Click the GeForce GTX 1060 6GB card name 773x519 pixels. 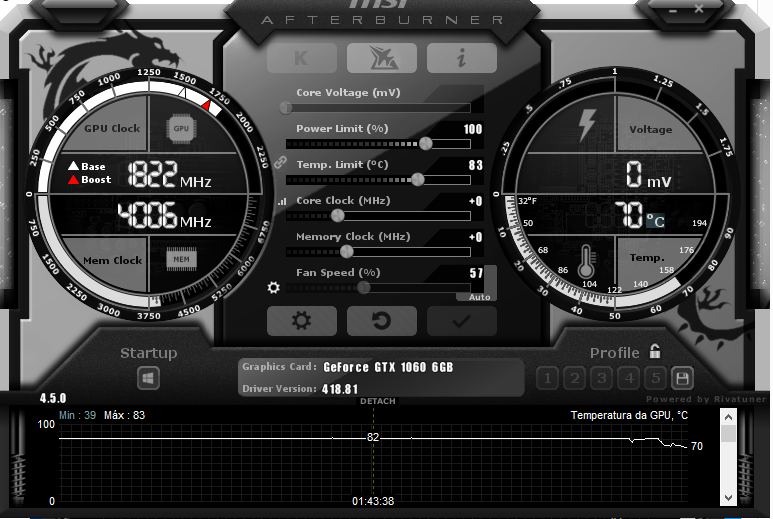388,367
